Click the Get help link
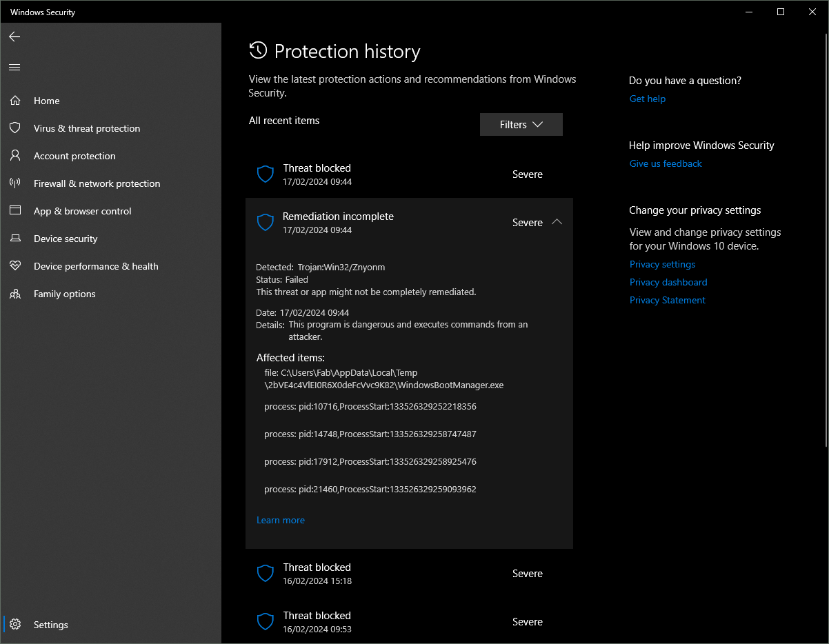The image size is (829, 644). click(648, 99)
